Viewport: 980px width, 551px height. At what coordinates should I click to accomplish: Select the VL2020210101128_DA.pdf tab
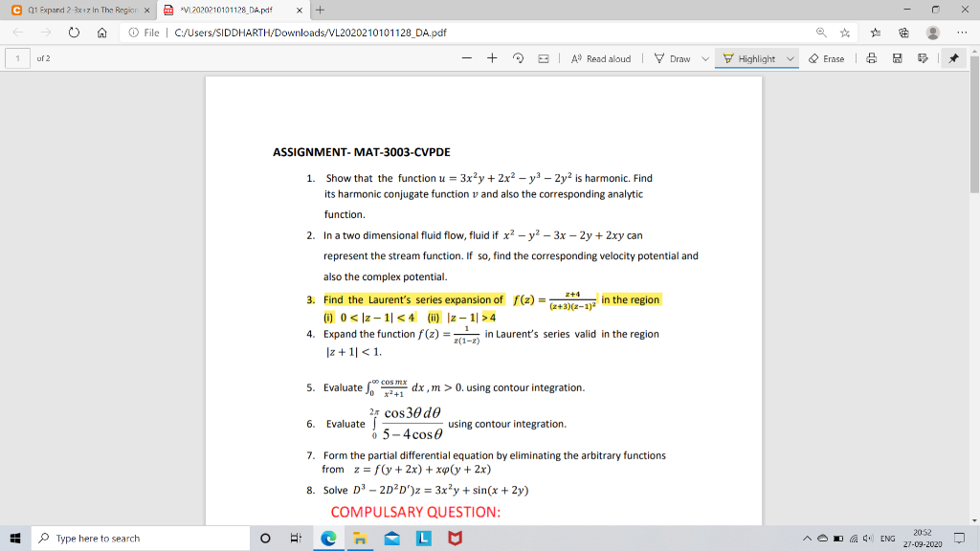point(226,10)
